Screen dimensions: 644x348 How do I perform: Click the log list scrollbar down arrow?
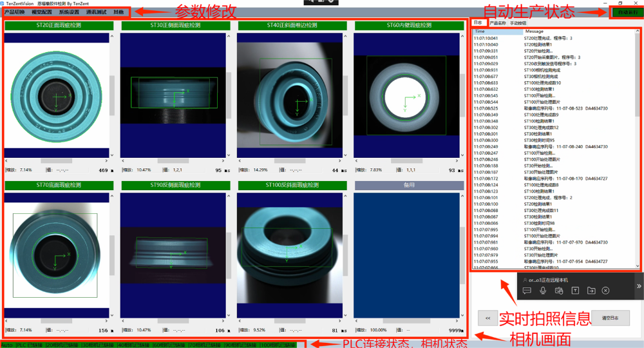[637, 266]
